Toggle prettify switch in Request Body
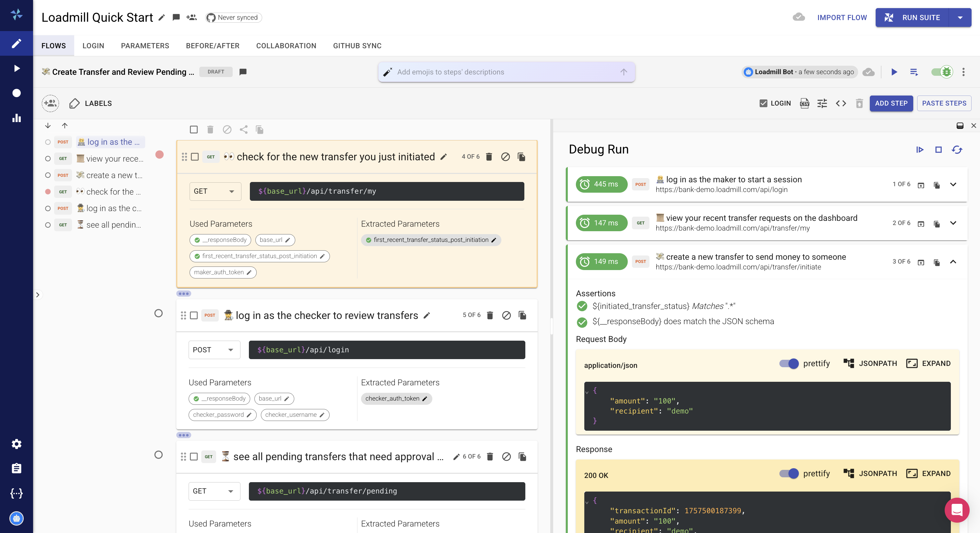980x533 pixels. point(789,363)
